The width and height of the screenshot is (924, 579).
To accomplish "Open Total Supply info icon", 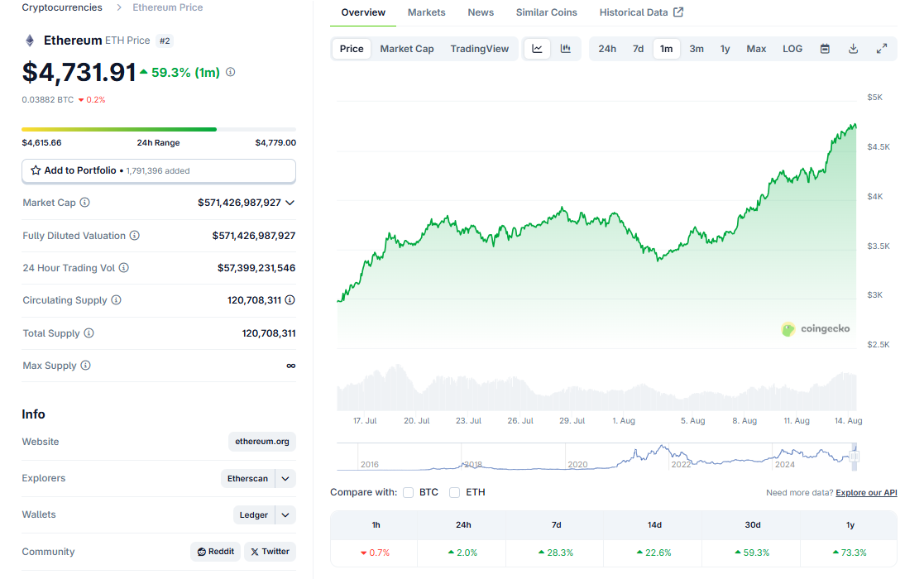I will 89,333.
